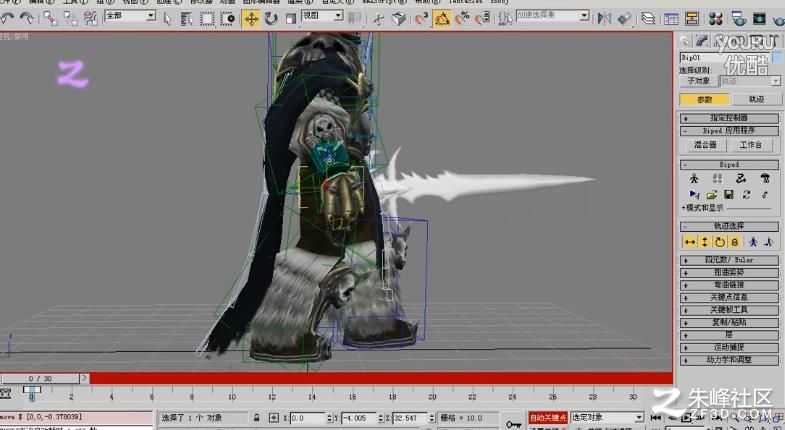Expand the 指定控制器 rollout
Screen dimensions: 785x430
(x=729, y=118)
